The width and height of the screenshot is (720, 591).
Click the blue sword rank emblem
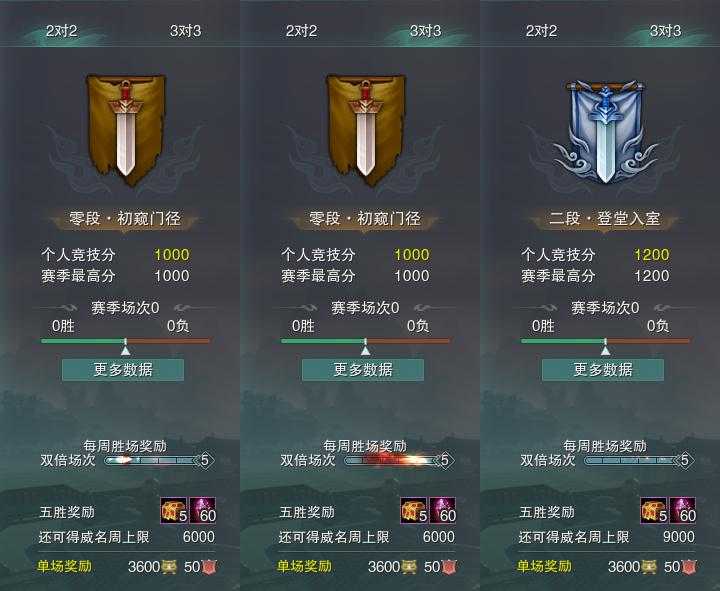(605, 132)
